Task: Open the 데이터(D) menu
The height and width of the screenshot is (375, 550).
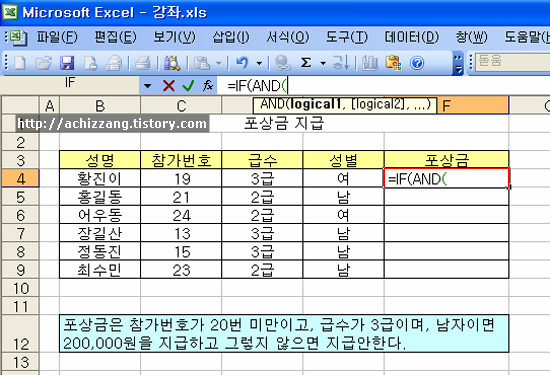Action: pyautogui.click(x=411, y=37)
